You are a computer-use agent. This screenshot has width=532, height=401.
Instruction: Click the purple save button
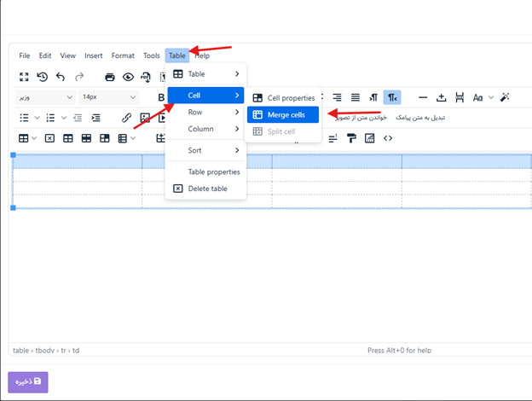28,381
